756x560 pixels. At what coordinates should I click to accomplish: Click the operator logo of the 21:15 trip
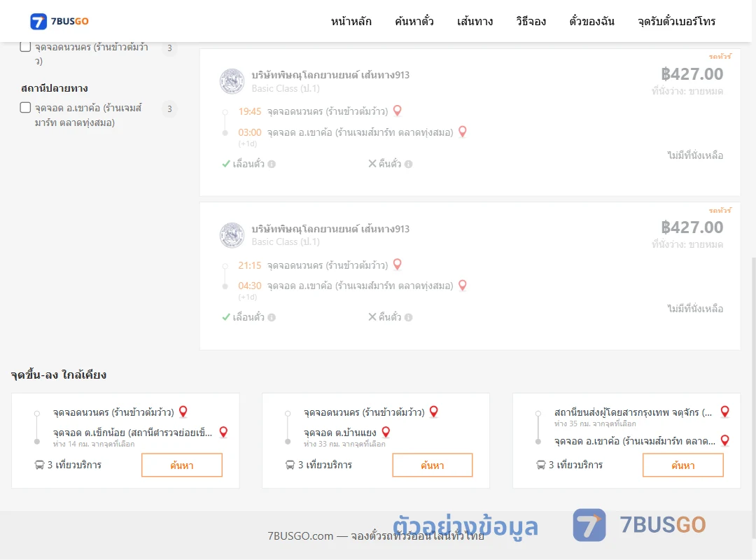pos(232,235)
